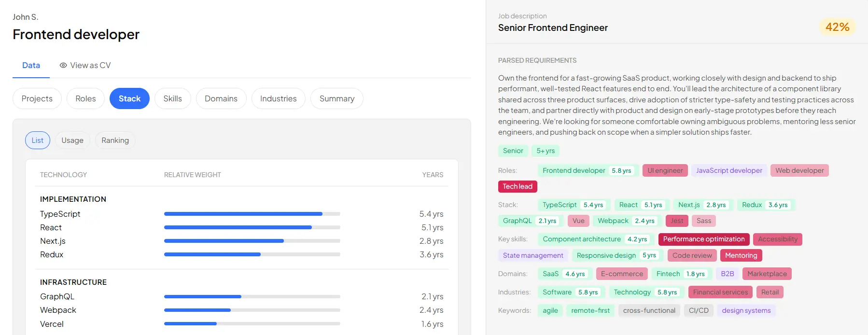The width and height of the screenshot is (868, 335).
Task: Click the Redux relative weight bar
Action: (252, 254)
